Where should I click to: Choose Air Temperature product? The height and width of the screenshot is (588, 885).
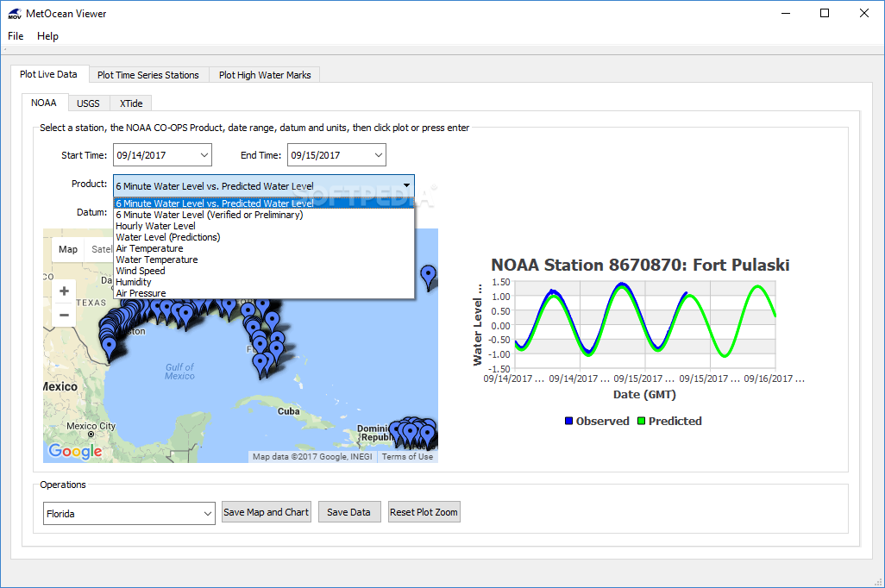264,248
